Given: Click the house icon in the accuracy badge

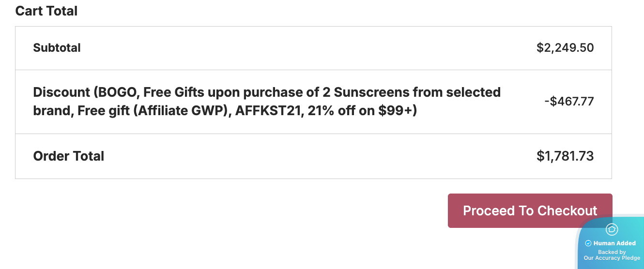Looking at the screenshot, I should [x=612, y=229].
